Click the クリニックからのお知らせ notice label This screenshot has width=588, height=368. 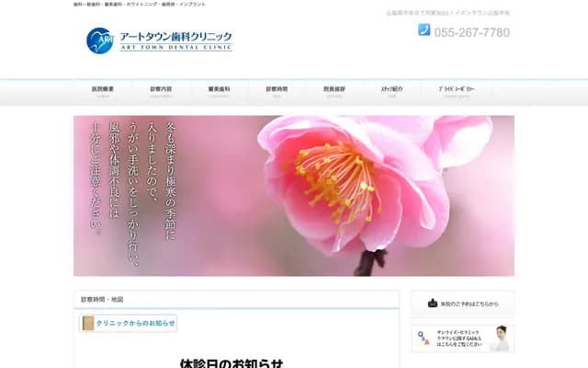(135, 323)
